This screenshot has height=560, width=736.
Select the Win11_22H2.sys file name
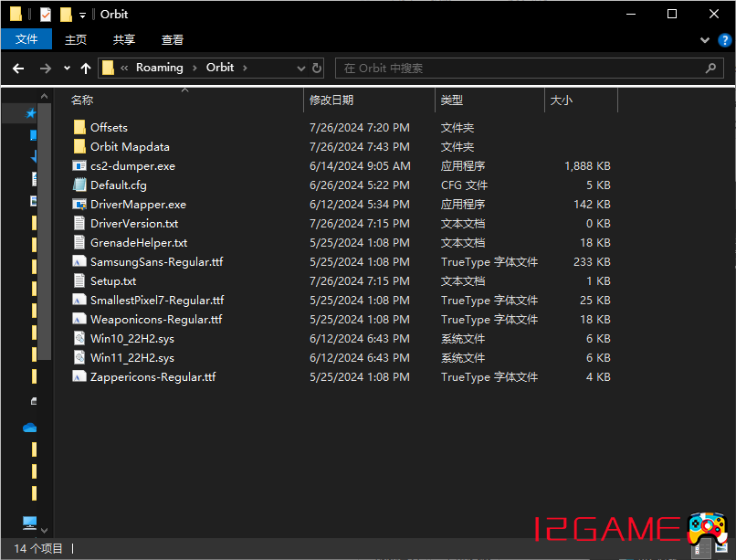[132, 358]
